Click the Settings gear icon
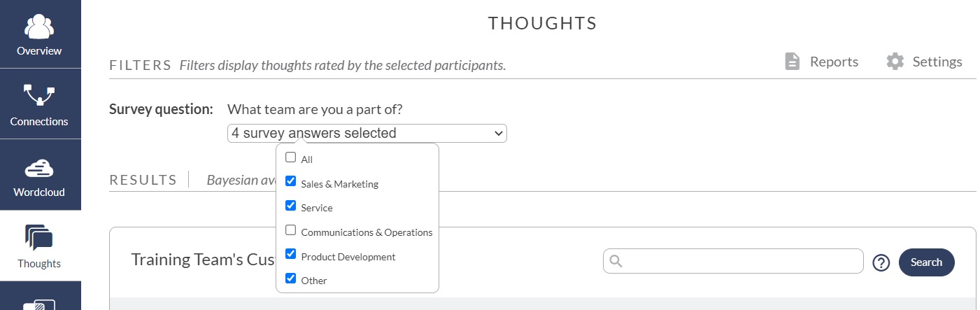Screen dimensions: 980x310 point(895,62)
